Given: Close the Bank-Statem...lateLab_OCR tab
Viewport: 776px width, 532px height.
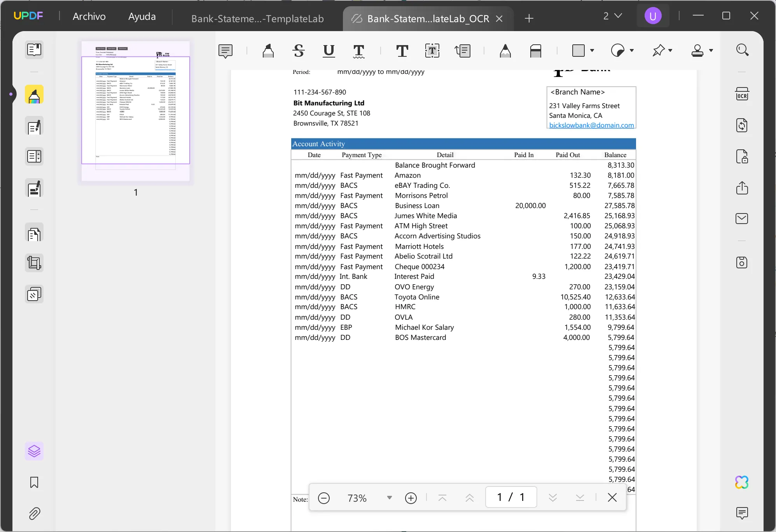Looking at the screenshot, I should click(x=500, y=19).
